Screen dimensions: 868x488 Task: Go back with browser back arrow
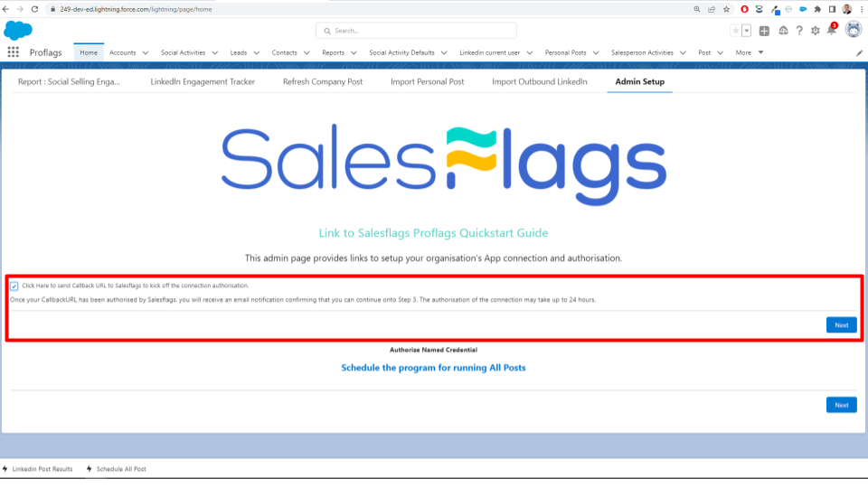click(x=6, y=9)
